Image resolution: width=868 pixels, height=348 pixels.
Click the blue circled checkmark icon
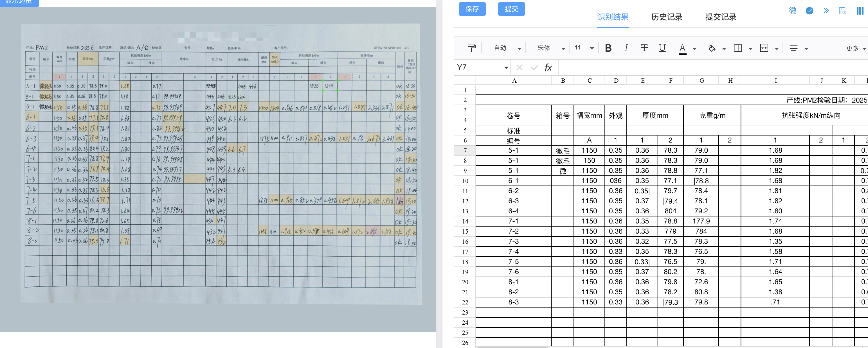(x=809, y=11)
